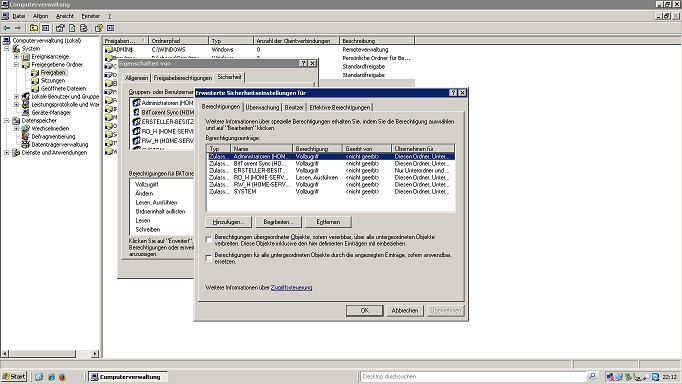This screenshot has width=682, height=384.
Task: Switch to the Besitzer tab
Action: pos(294,107)
